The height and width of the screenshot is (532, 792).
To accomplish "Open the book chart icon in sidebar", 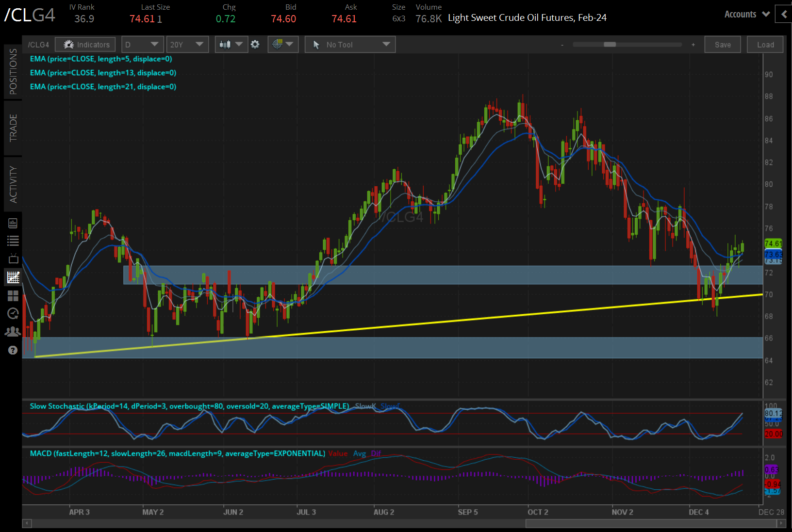I will tap(13, 223).
